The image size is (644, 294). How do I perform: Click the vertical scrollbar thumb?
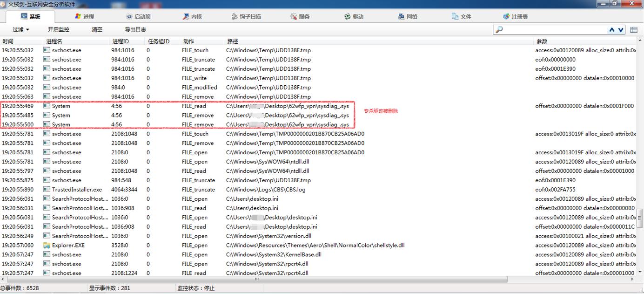pyautogui.click(x=640, y=217)
